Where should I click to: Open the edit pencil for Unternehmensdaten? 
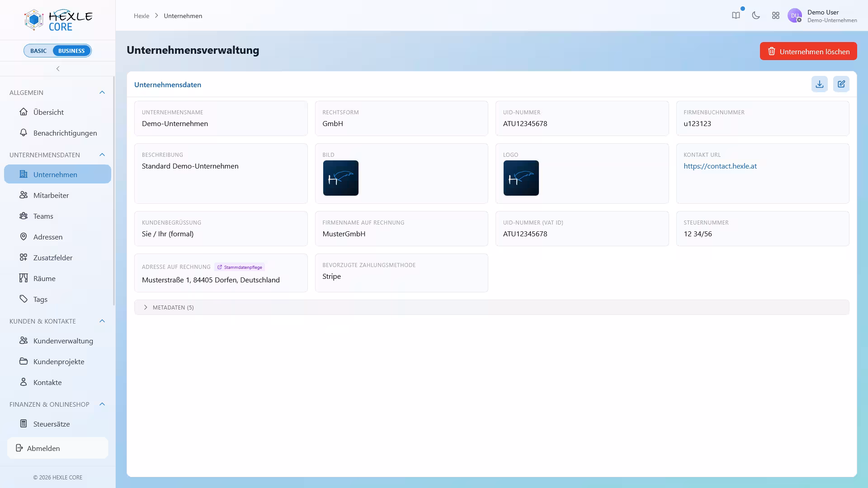coord(841,84)
